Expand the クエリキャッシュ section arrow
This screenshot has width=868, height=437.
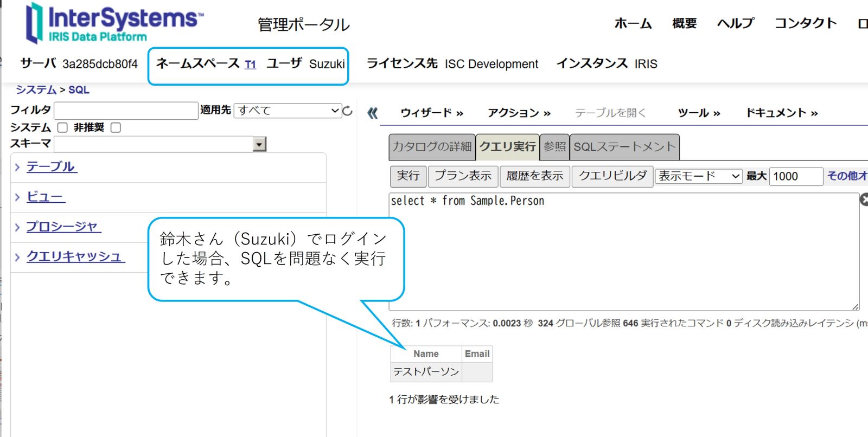tap(17, 257)
